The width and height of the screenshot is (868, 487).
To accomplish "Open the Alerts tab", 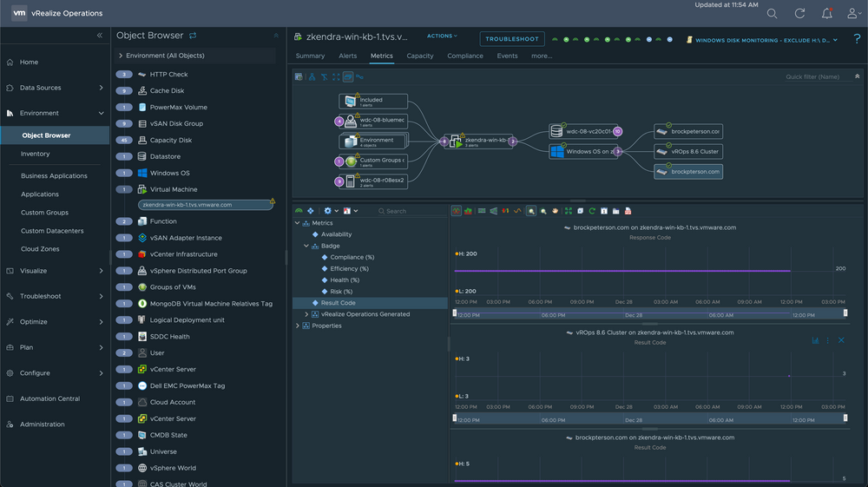I will [347, 56].
